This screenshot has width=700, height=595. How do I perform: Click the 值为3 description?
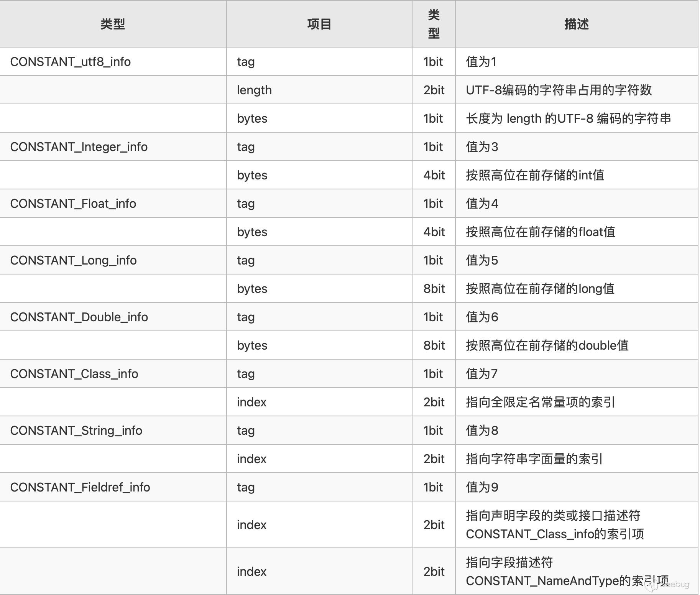point(482,147)
